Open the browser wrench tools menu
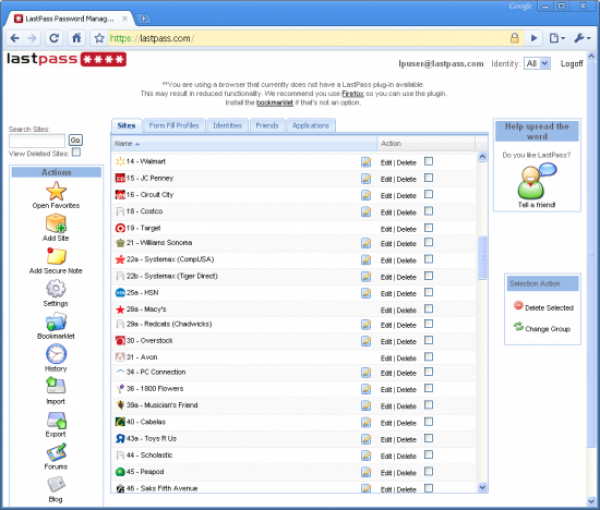 (582, 38)
